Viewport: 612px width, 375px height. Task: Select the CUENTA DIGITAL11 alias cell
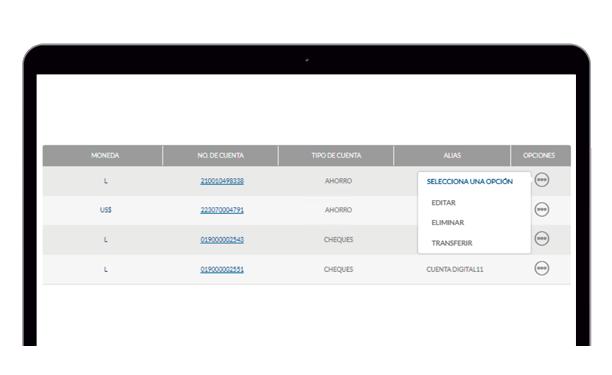click(455, 269)
